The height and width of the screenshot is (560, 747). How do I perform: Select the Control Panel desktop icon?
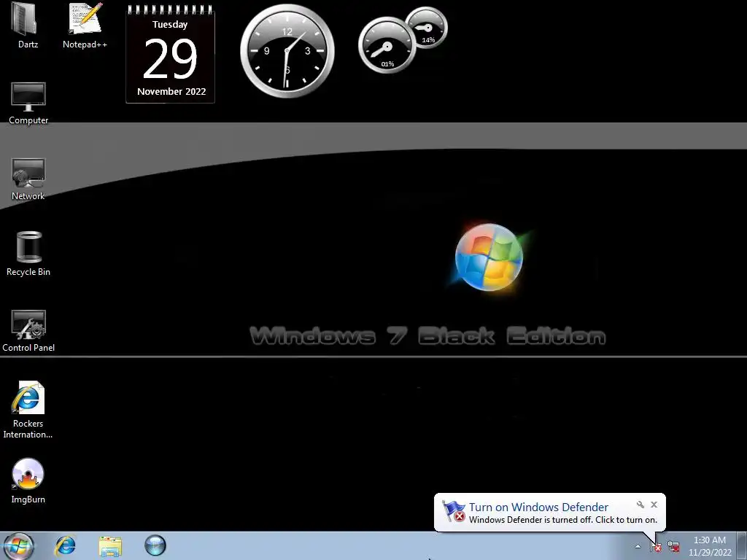(28, 331)
